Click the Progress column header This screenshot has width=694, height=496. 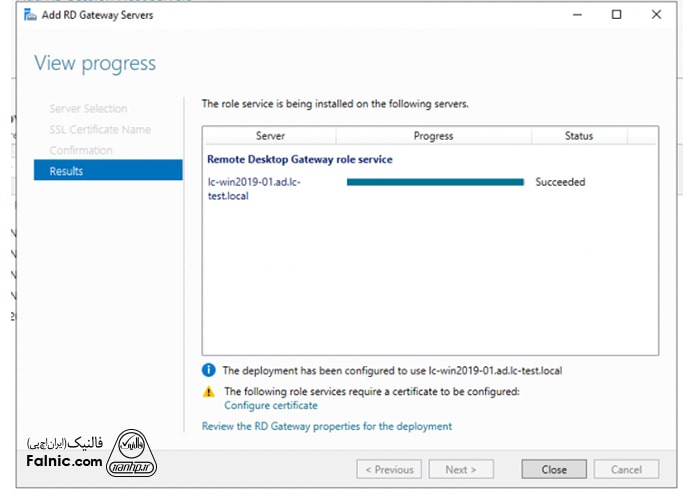(433, 136)
